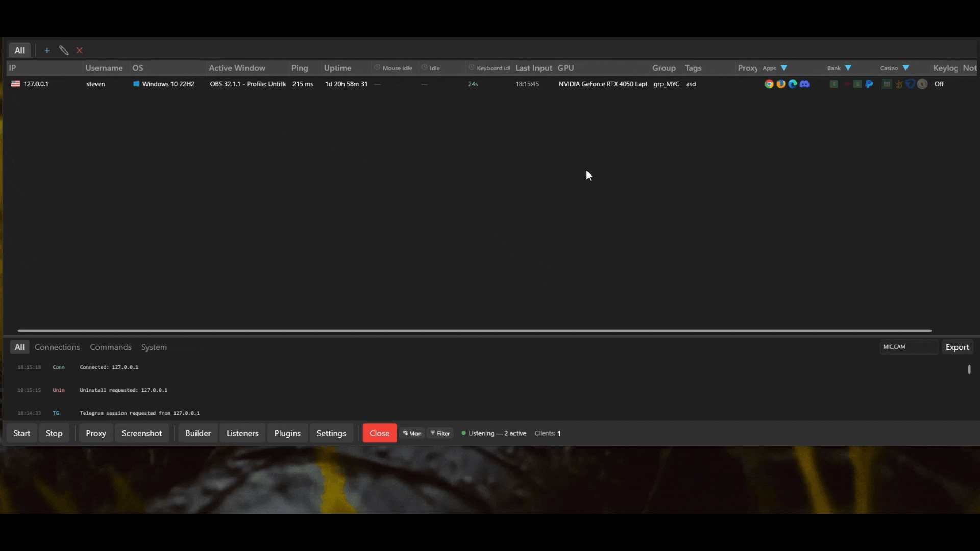Click the Discord icon in the Apps column
This screenshot has width=980, height=551.
805,84
